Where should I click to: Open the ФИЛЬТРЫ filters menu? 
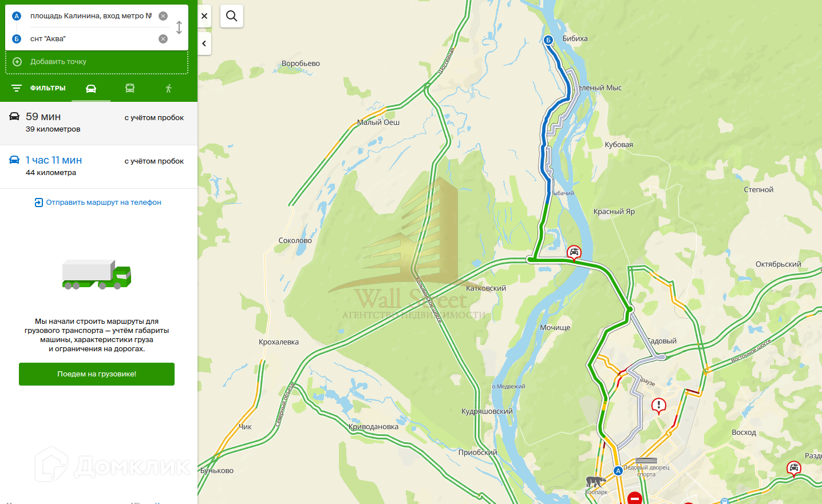39,88
